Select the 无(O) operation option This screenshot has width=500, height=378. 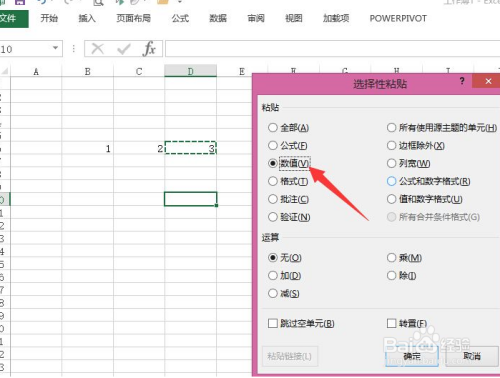tap(285, 258)
